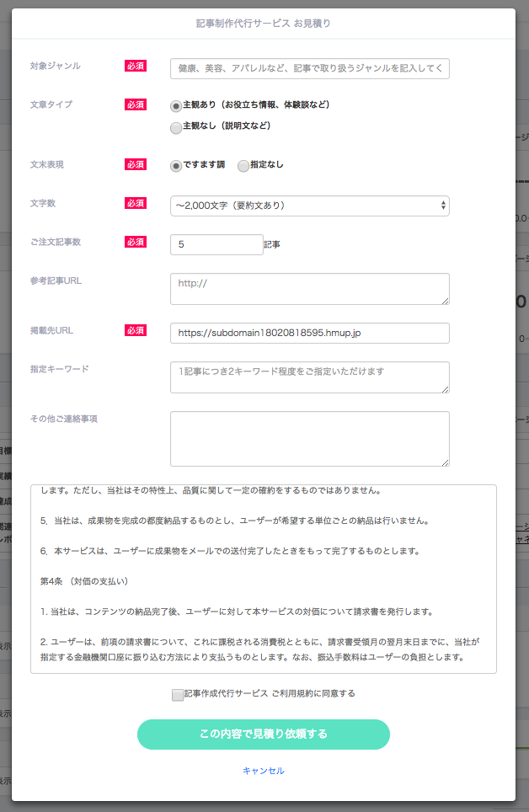Click the 第4条（対価の支払い）heading text
The height and width of the screenshot is (812, 529).
(x=84, y=581)
